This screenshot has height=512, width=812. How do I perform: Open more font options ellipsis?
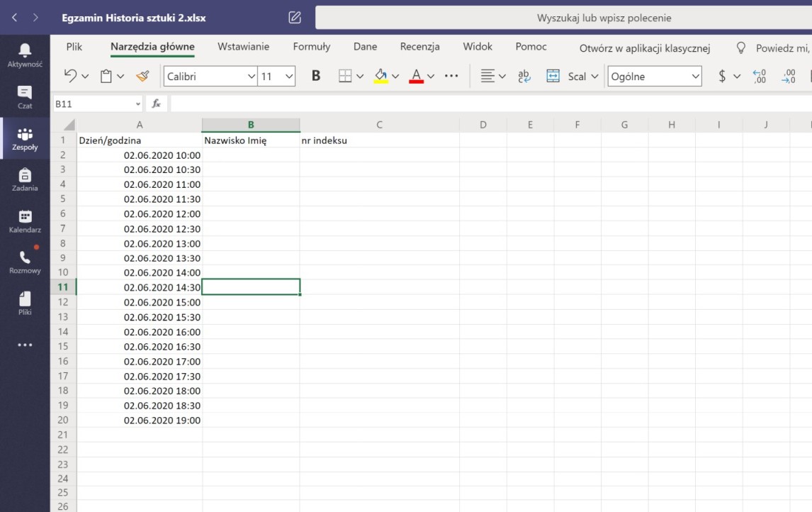451,76
